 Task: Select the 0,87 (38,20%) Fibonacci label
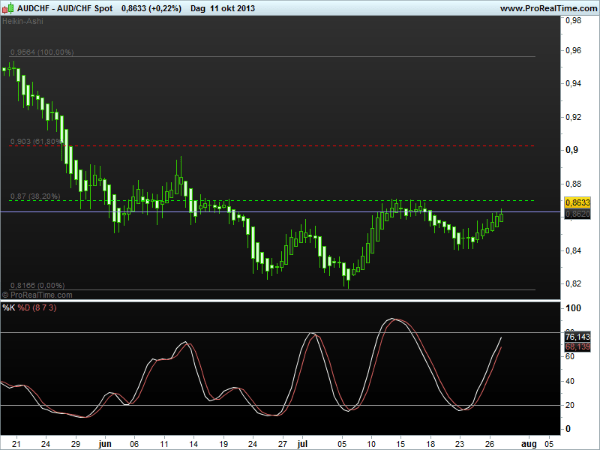point(35,196)
